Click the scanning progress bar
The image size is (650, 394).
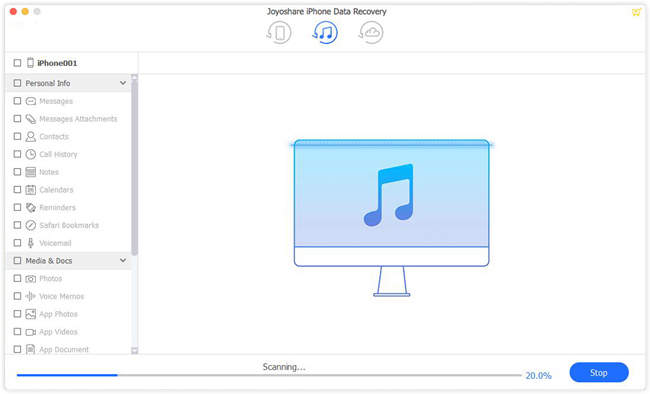pyautogui.click(x=269, y=375)
